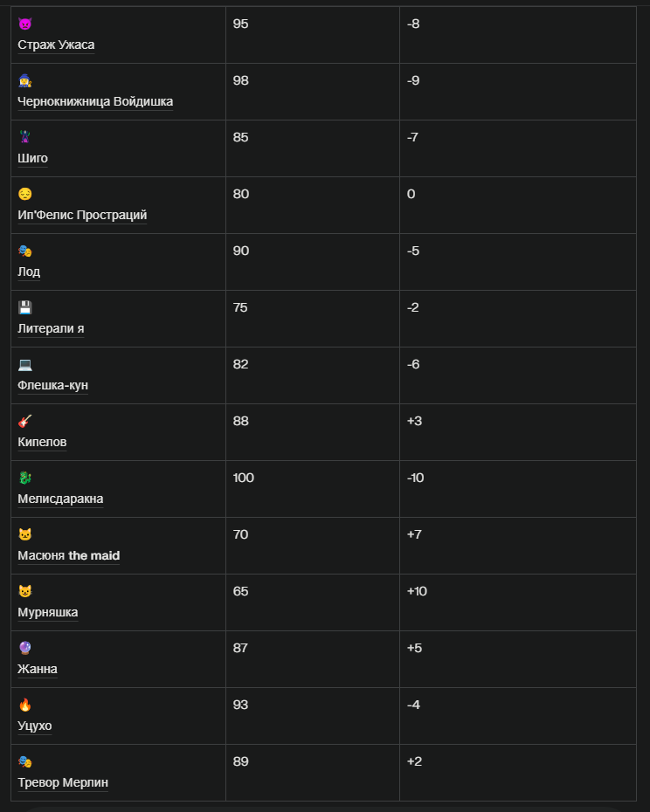Image resolution: width=650 pixels, height=812 pixels.
Task: Click the mage emoji above Чернокнижница Войдишка
Action: 24,81
